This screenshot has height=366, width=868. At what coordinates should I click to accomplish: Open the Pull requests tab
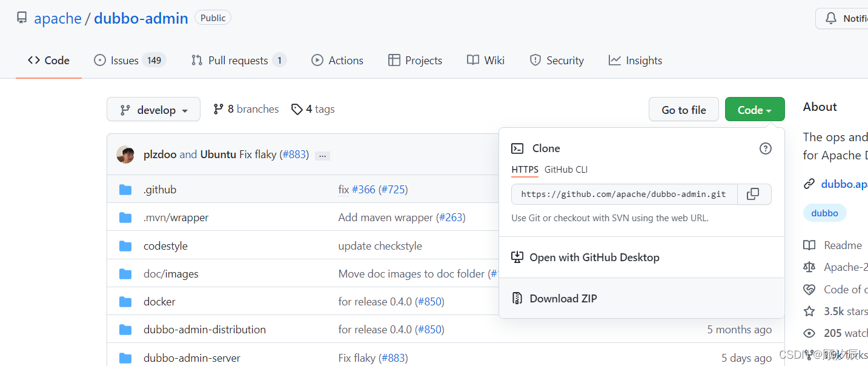click(239, 60)
